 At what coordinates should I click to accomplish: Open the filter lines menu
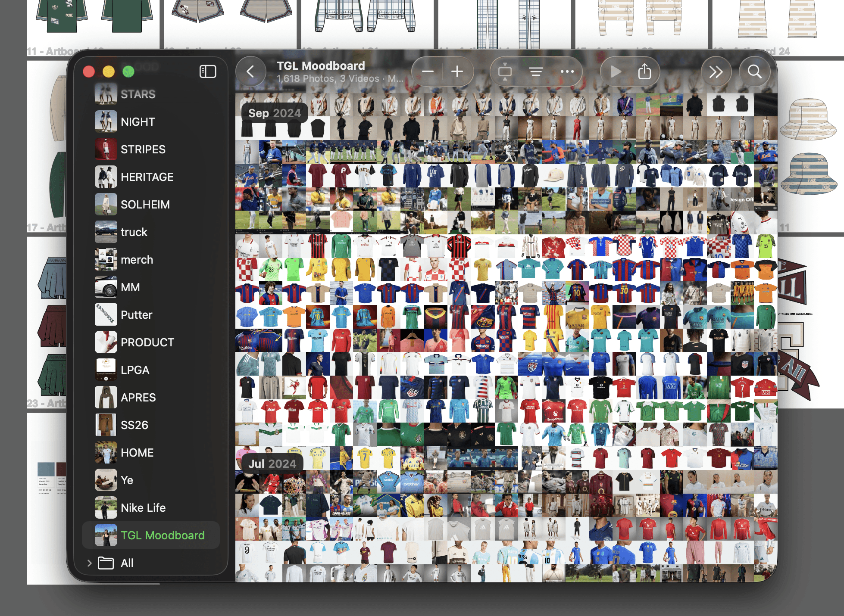coord(536,72)
